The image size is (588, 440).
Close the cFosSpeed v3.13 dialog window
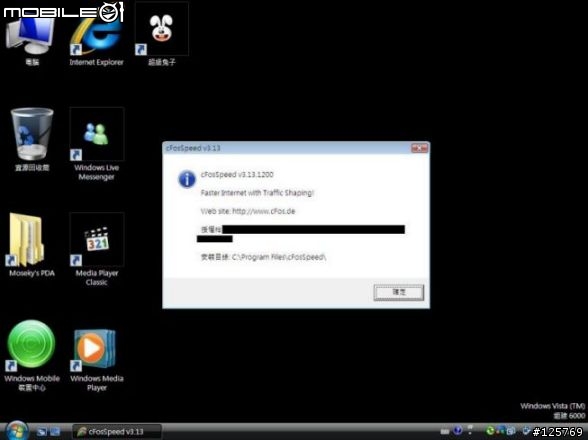tap(419, 148)
